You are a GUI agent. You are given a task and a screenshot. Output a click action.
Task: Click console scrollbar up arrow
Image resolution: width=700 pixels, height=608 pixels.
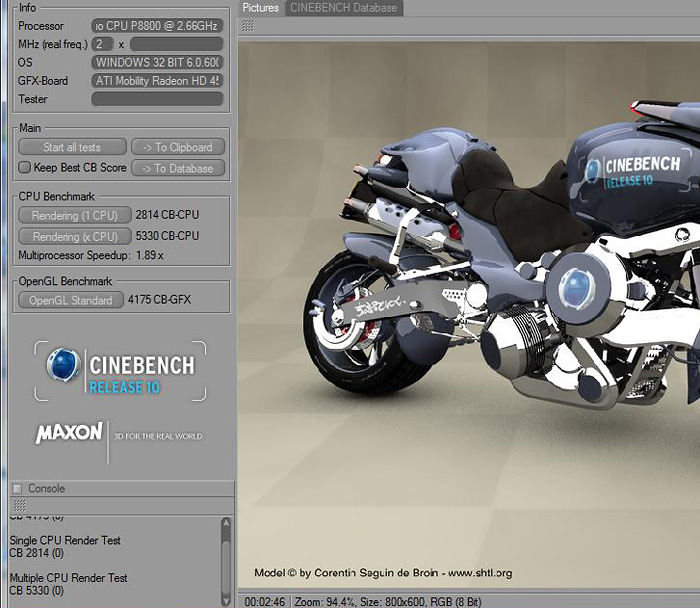pyautogui.click(x=226, y=523)
